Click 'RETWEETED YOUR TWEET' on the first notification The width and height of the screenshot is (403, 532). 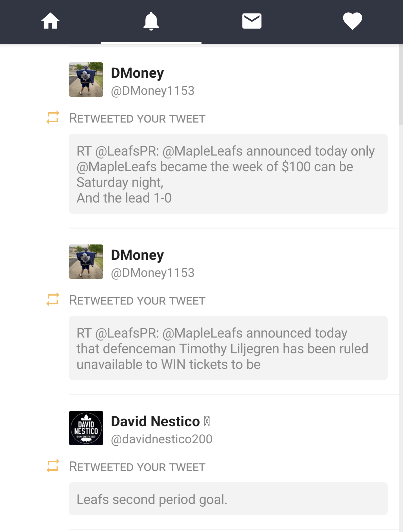(137, 118)
